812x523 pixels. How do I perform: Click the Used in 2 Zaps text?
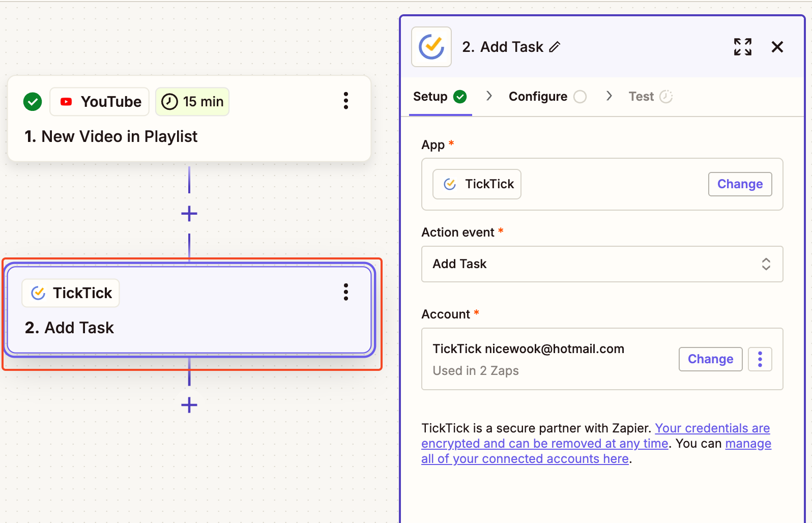(x=476, y=371)
